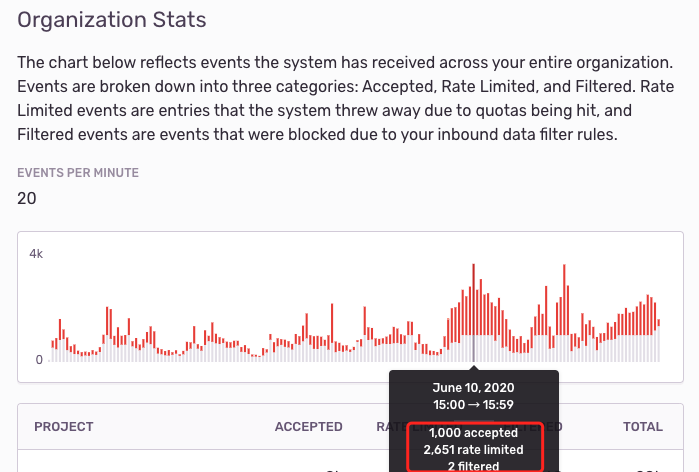The height and width of the screenshot is (472, 699).
Task: Click the 15:00 → 15:59 time range
Action: (473, 404)
